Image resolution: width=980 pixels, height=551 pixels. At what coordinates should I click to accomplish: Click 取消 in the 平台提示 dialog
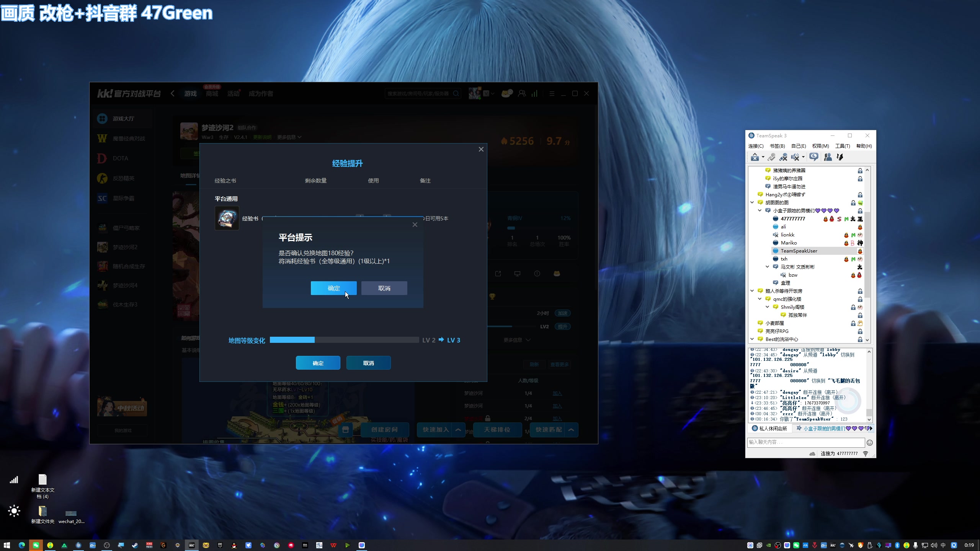click(384, 288)
